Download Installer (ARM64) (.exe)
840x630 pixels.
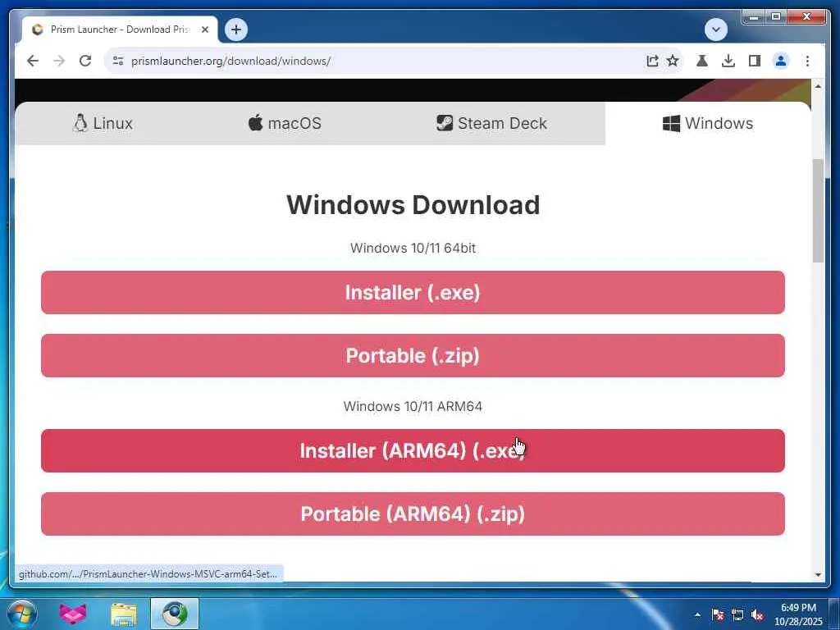click(413, 450)
